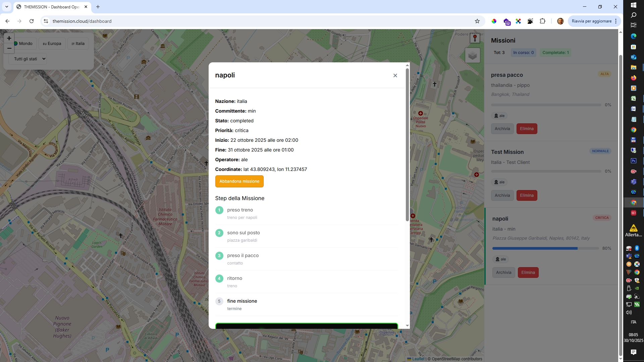Click the napoli 80% progress bar
This screenshot has width=644, height=362.
[545, 248]
